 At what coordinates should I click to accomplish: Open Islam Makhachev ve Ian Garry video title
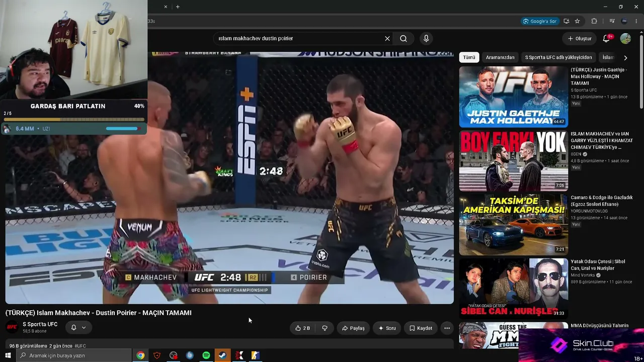coord(602,141)
